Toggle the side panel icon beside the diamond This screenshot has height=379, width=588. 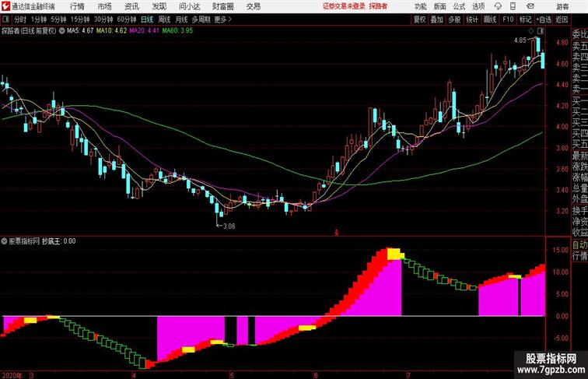541,31
